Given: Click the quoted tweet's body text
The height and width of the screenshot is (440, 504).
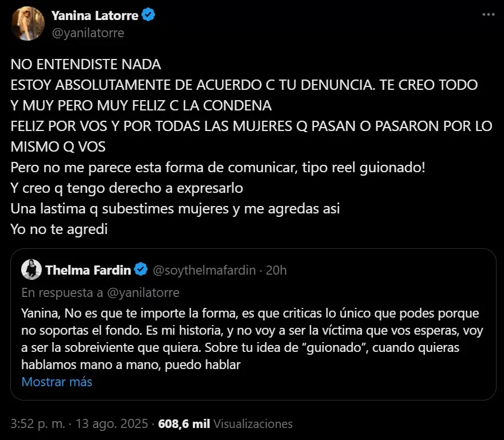Looking at the screenshot, I should [x=252, y=335].
